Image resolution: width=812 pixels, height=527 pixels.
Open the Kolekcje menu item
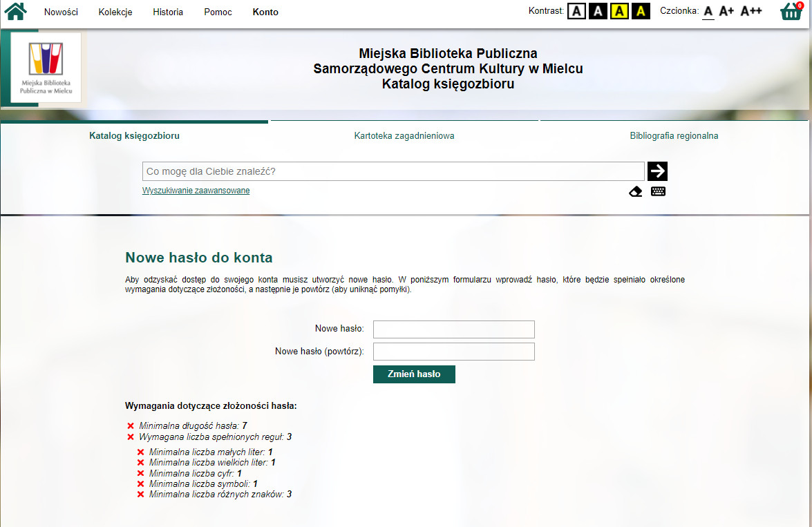click(x=115, y=12)
